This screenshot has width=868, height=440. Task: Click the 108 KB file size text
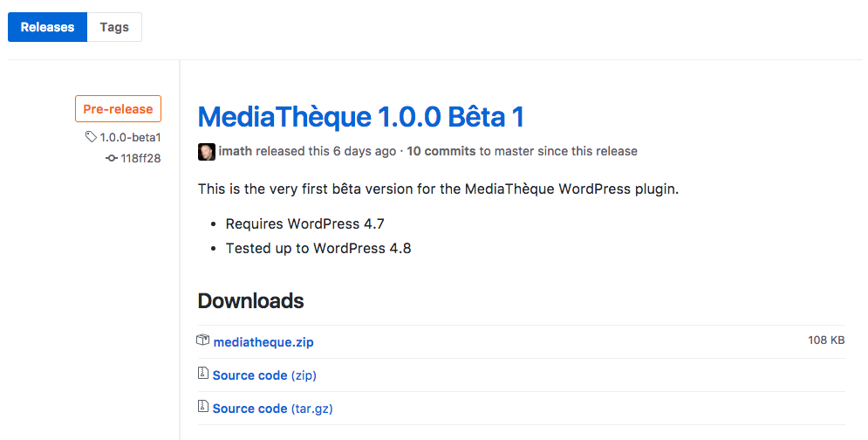tap(826, 340)
